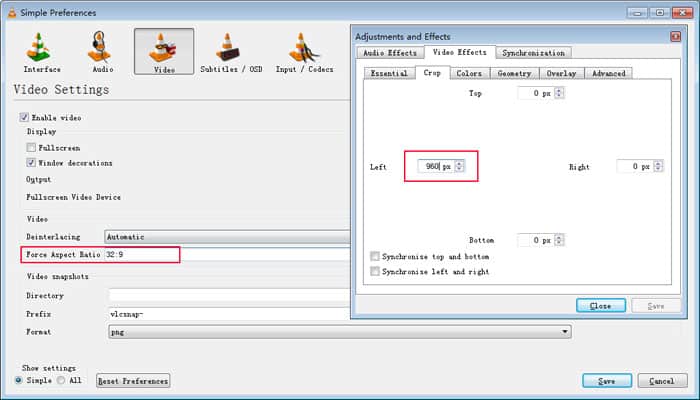Click the Fullscreen Video Device label
Image resolution: width=700 pixels, height=400 pixels.
click(73, 197)
